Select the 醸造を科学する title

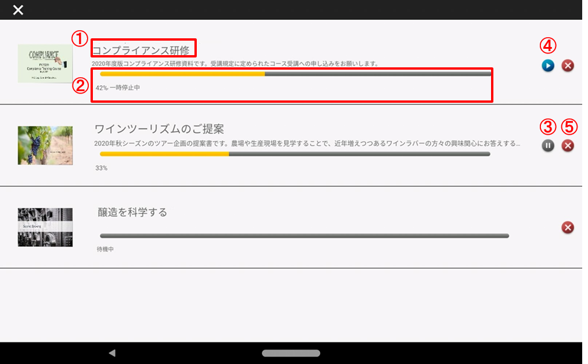[132, 212]
